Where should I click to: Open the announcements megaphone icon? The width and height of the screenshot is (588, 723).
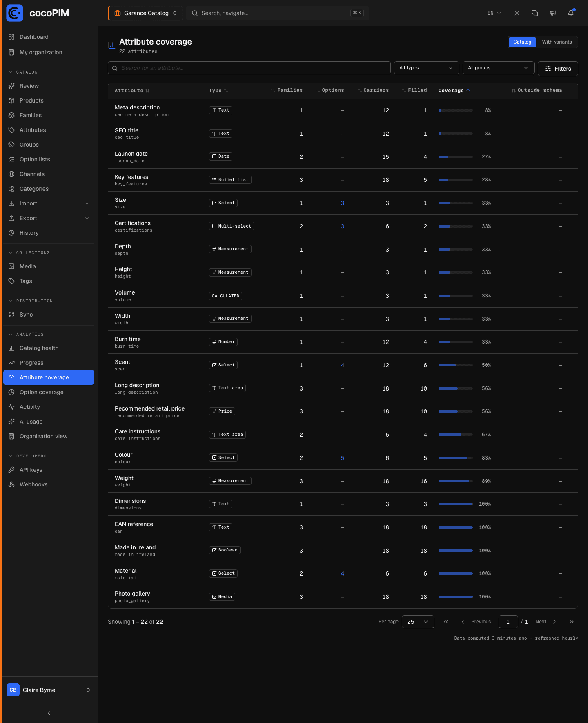point(553,13)
